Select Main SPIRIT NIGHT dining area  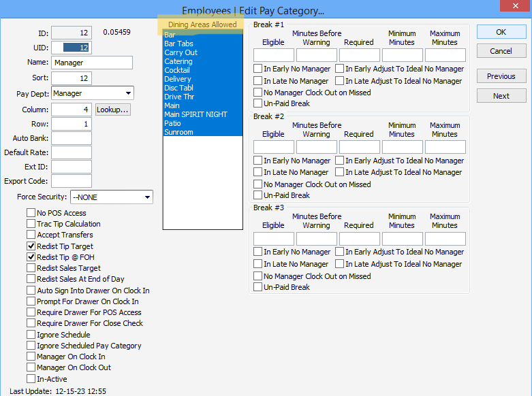click(203, 114)
